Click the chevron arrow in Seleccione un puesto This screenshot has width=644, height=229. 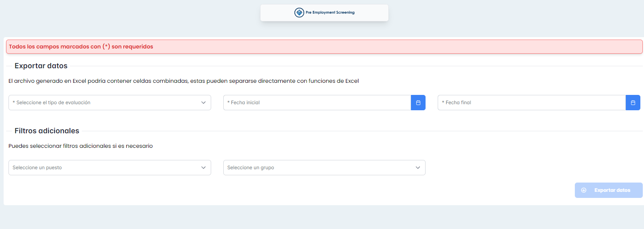203,168
